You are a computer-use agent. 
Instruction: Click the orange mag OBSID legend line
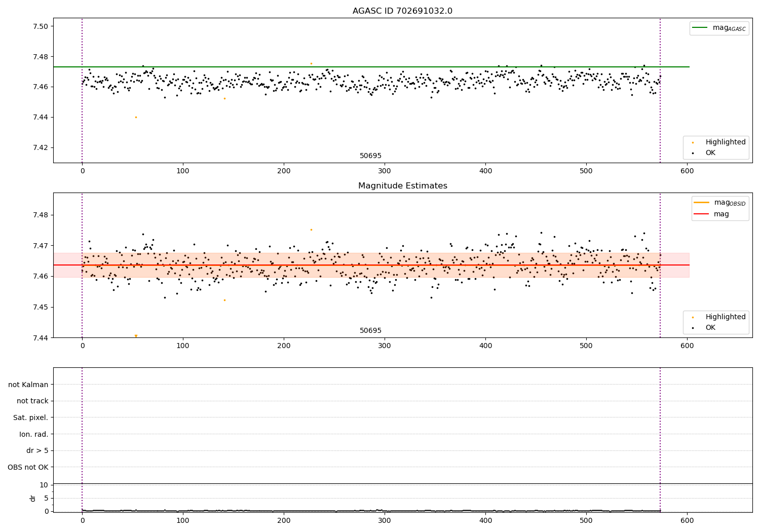(x=702, y=203)
